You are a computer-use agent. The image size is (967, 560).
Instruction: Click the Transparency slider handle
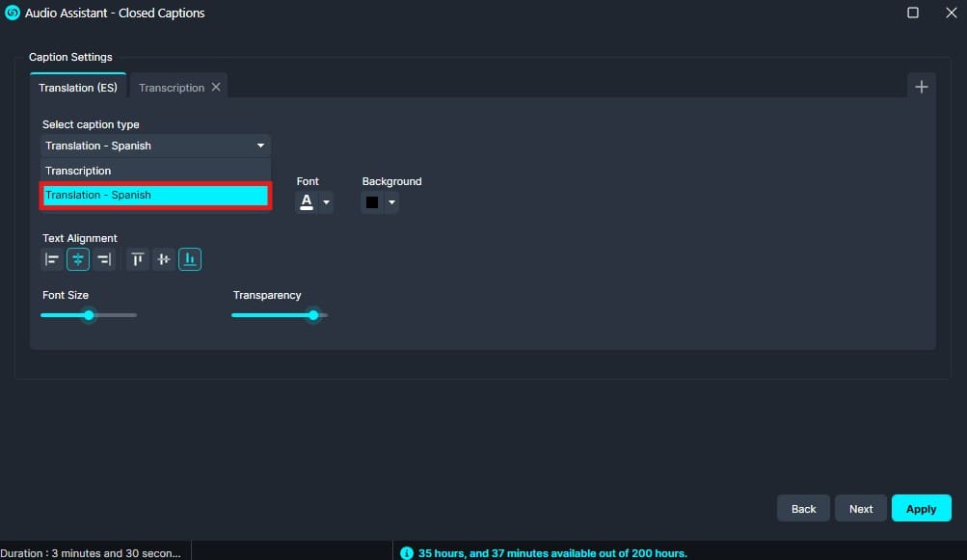pyautogui.click(x=313, y=315)
